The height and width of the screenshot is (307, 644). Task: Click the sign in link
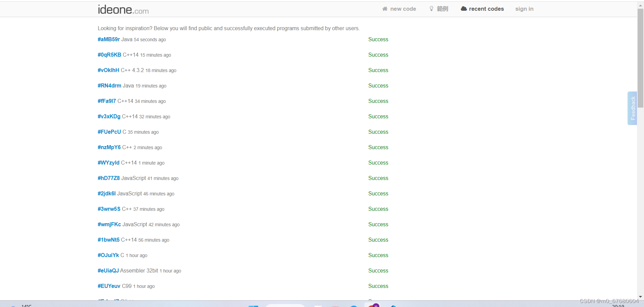[524, 9]
